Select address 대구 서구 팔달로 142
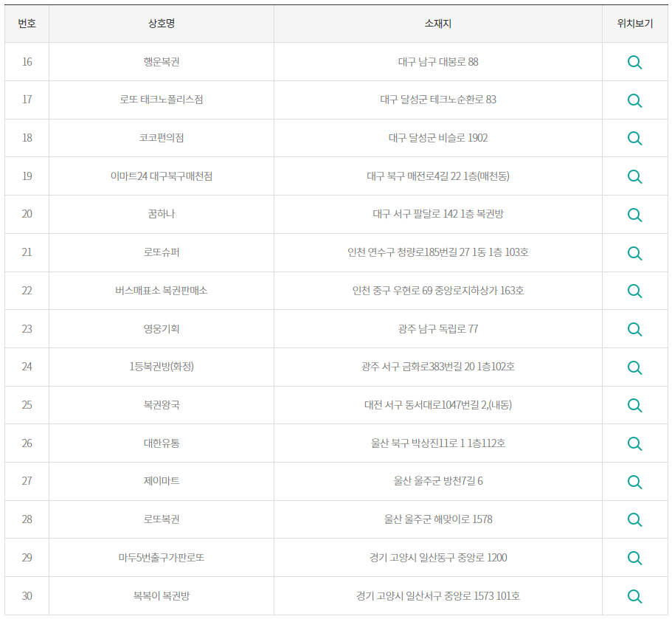The width and height of the screenshot is (672, 619). pyautogui.click(x=415, y=214)
